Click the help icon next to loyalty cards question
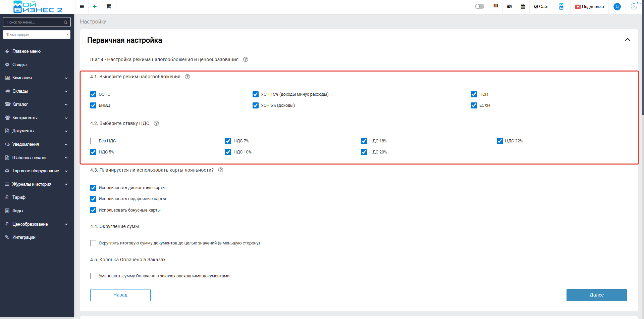644x319 pixels. pyautogui.click(x=221, y=170)
